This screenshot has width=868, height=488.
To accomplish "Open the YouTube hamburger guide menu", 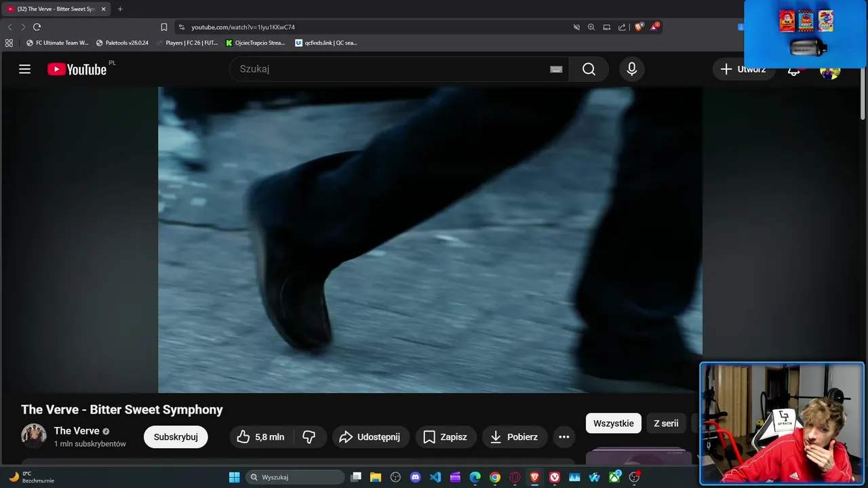I will 25,69.
